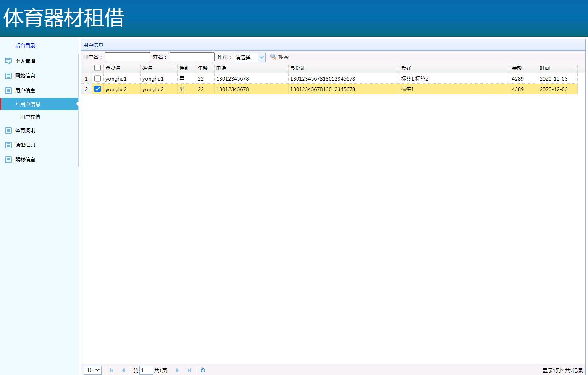Image resolution: width=588 pixels, height=375 pixels.
Task: Sort by 爱好 column header
Action: 454,68
